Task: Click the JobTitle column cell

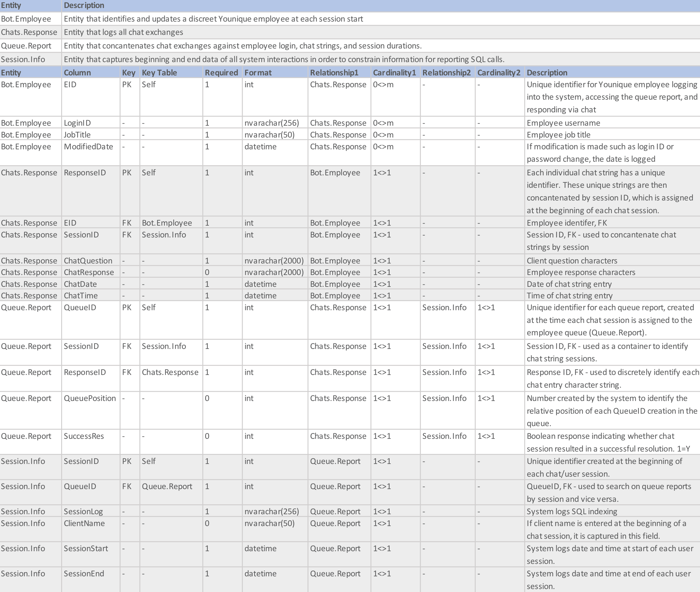Action: [90, 134]
